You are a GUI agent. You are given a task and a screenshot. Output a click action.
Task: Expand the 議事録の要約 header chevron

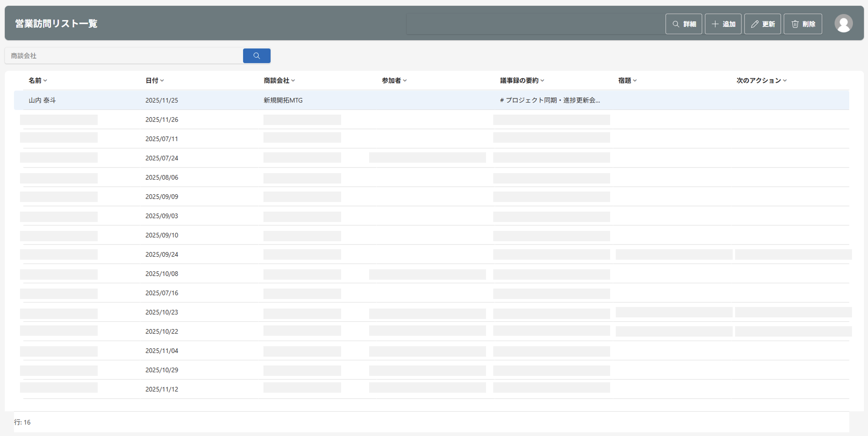543,81
